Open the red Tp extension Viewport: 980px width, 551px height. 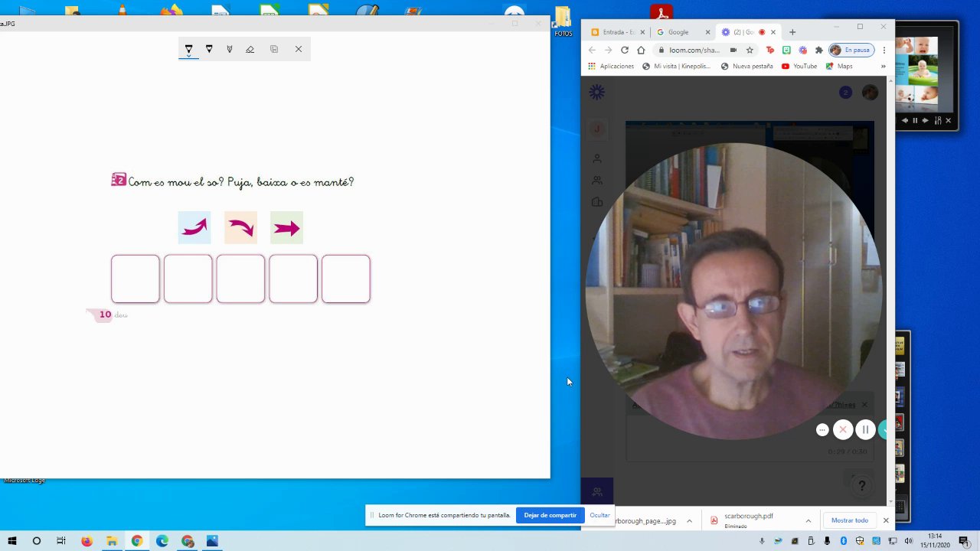[770, 50]
